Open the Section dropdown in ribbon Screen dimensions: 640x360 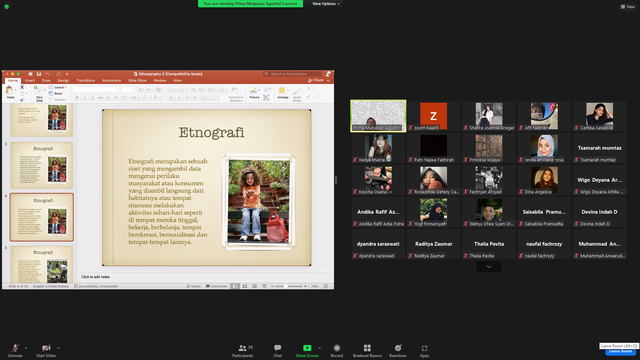58,99
